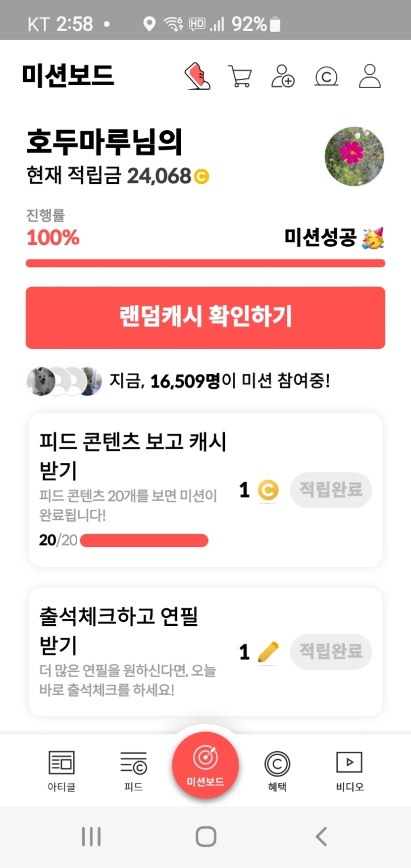Select the 미션보드 center tab
Screen dimensions: 411x868
pyautogui.click(x=205, y=765)
